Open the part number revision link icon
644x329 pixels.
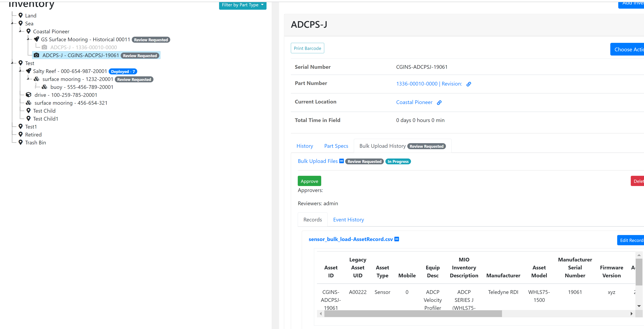468,84
